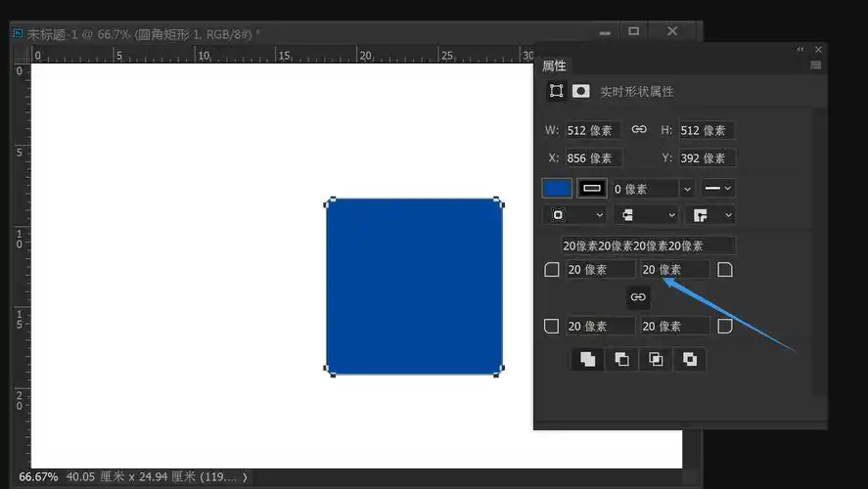The height and width of the screenshot is (489, 868).
Task: Select the 属性 panel tab
Action: (554, 66)
